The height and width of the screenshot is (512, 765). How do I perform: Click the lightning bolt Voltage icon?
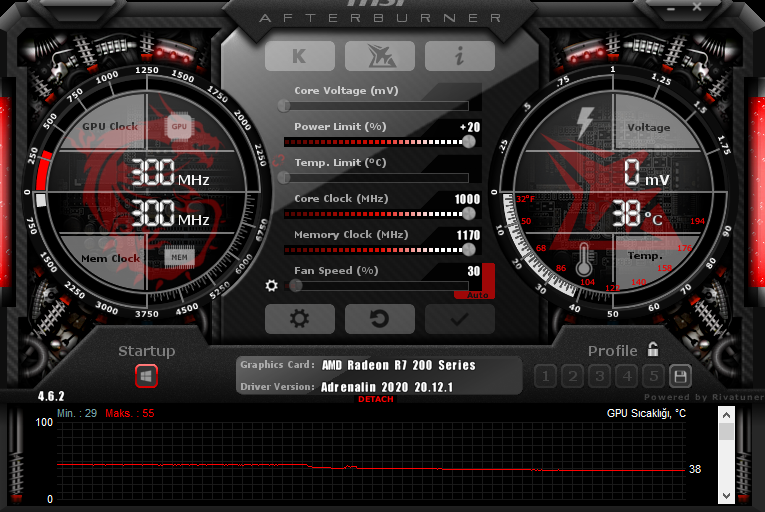pyautogui.click(x=585, y=123)
